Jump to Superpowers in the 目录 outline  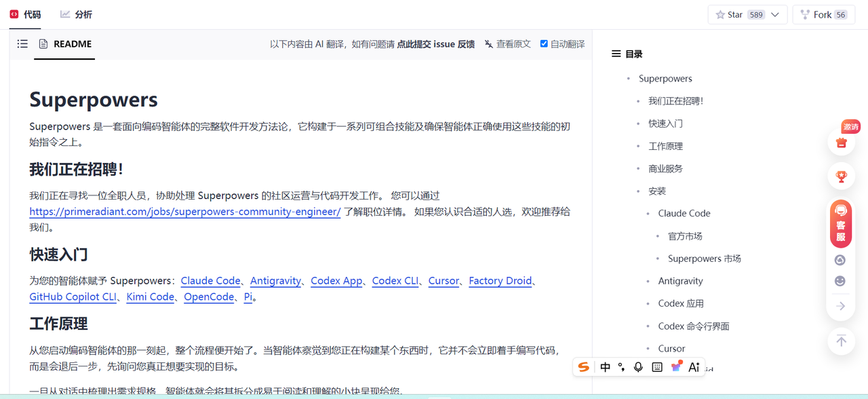point(665,79)
